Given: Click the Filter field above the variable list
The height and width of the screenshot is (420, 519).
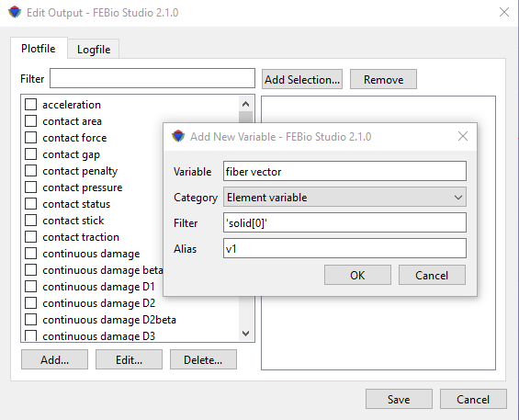Looking at the screenshot, I should pyautogui.click(x=152, y=78).
